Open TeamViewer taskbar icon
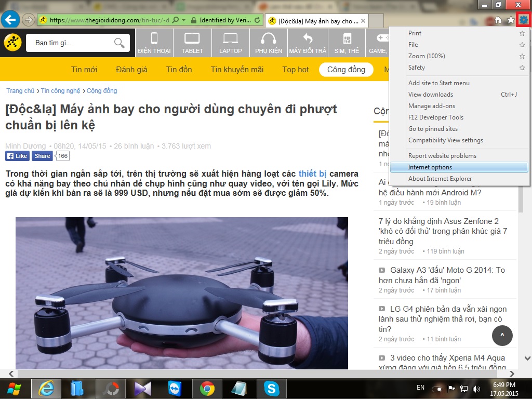The height and width of the screenshot is (399, 532). click(175, 389)
